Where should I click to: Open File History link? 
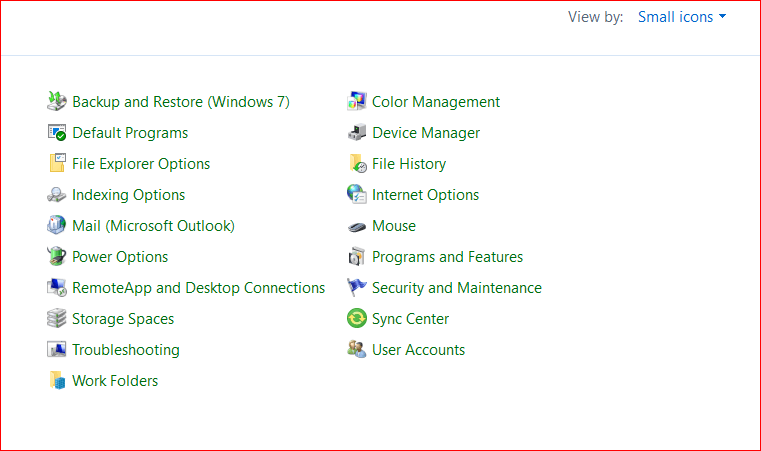tap(409, 164)
